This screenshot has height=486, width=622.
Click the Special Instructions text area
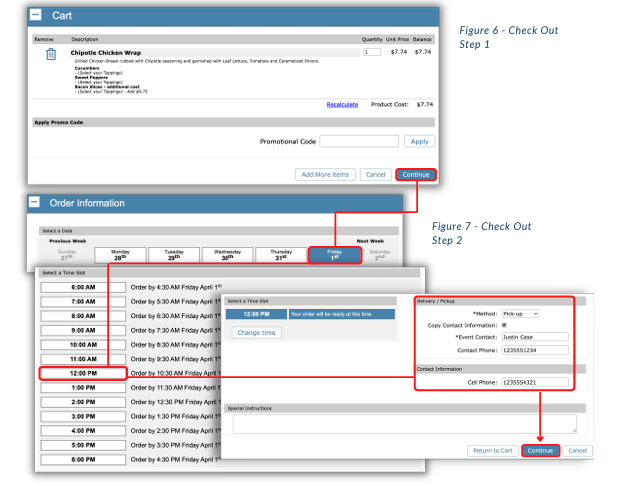pyautogui.click(x=405, y=424)
